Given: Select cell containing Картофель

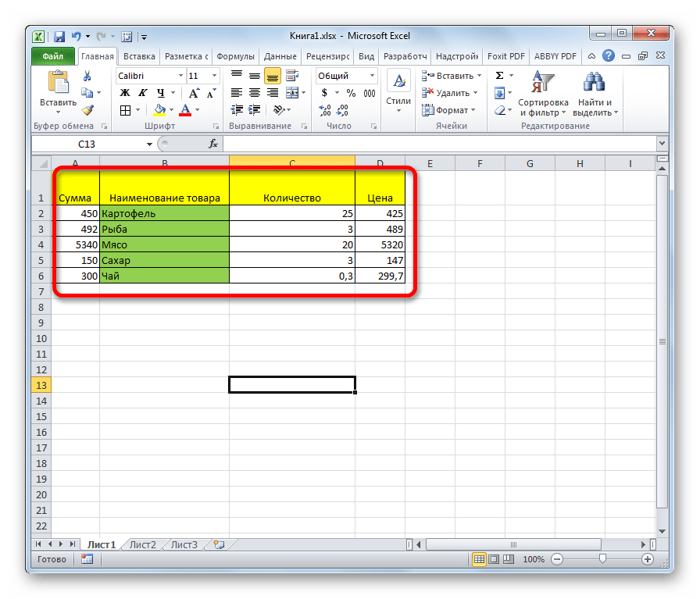Looking at the screenshot, I should (164, 213).
